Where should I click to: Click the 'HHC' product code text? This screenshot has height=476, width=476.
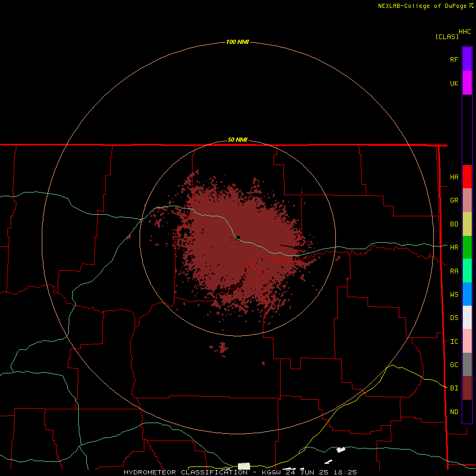pyautogui.click(x=464, y=32)
